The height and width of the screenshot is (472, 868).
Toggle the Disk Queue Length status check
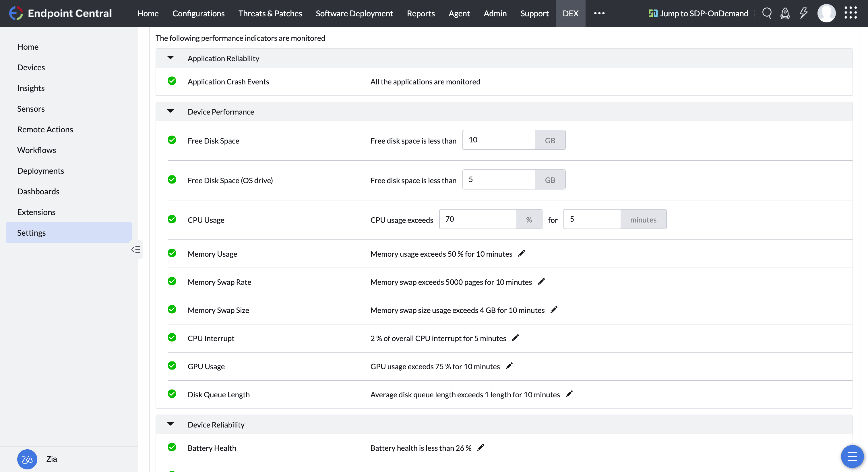click(172, 394)
